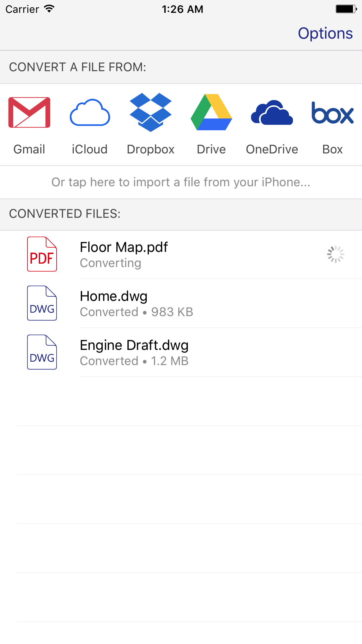This screenshot has width=362, height=644.
Task: Tap the Gmail label text
Action: point(29,149)
